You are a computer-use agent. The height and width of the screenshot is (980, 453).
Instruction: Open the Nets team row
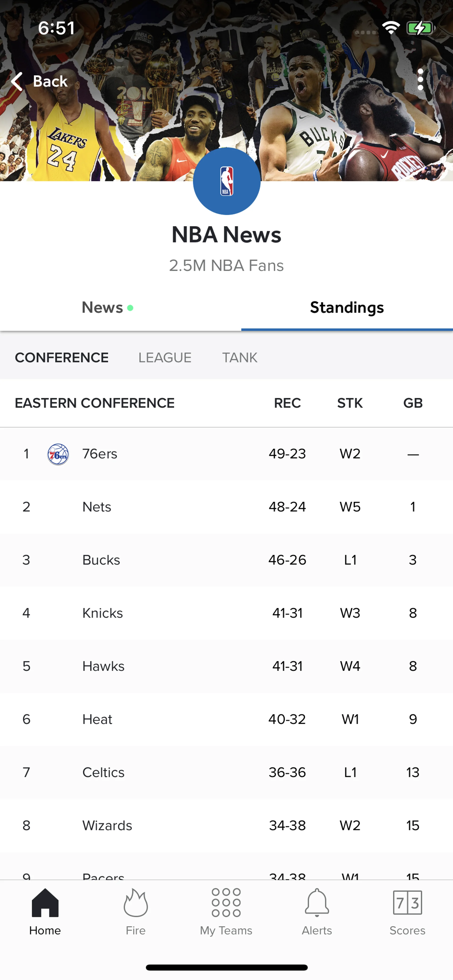[x=226, y=507]
